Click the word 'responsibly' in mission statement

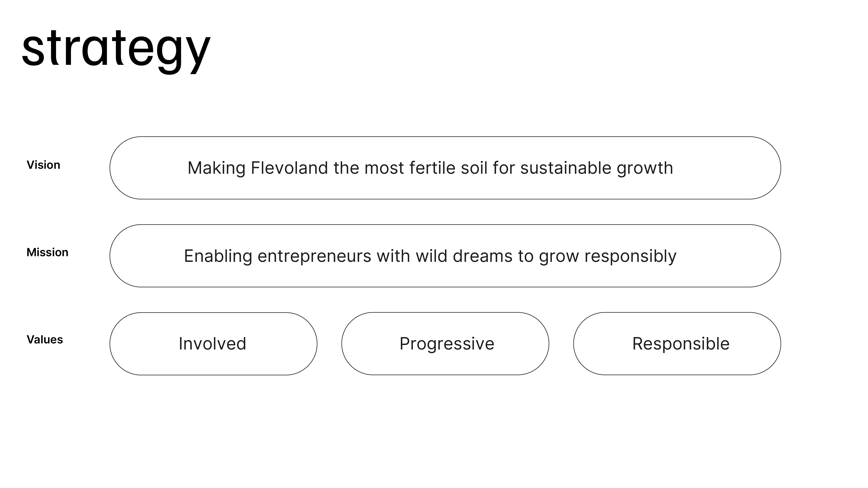pos(630,256)
